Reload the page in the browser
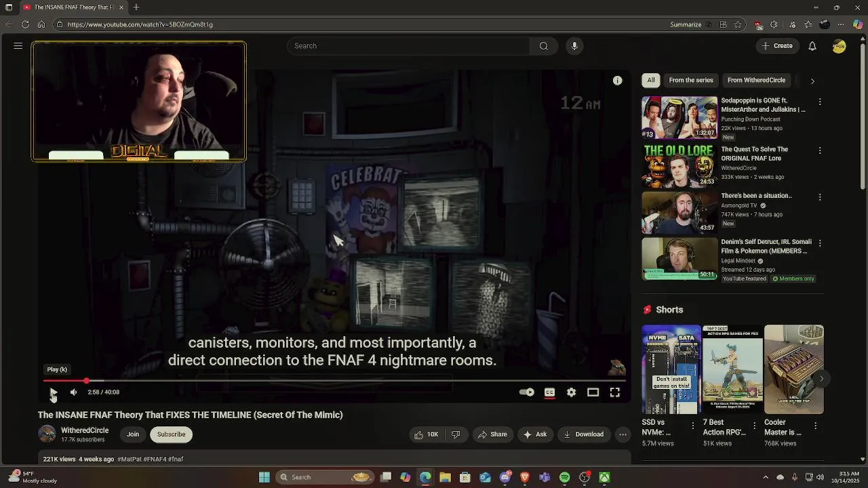The height and width of the screenshot is (488, 868). [x=25, y=24]
